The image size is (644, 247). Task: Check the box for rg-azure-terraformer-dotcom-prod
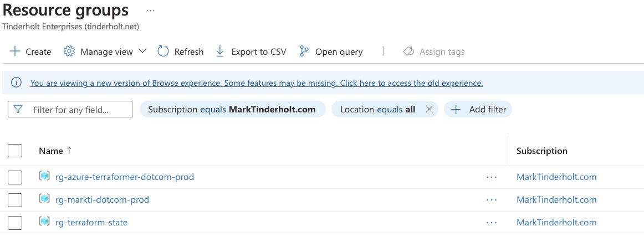click(x=15, y=177)
